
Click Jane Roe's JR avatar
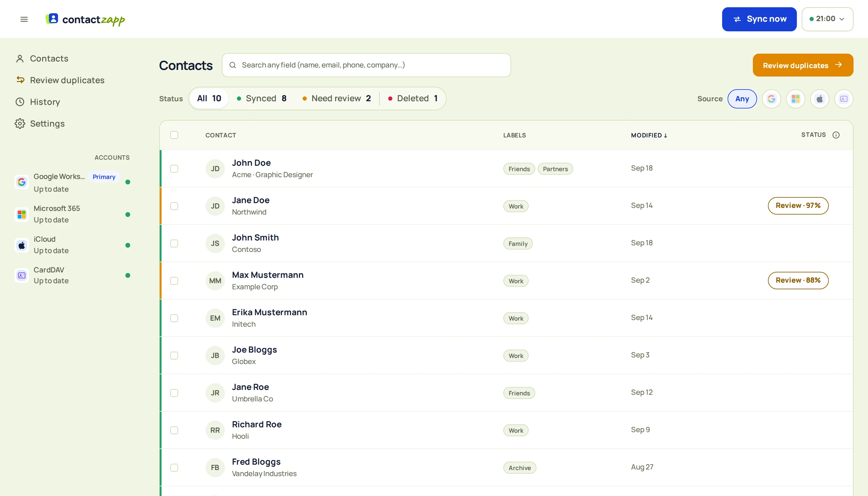pos(215,393)
